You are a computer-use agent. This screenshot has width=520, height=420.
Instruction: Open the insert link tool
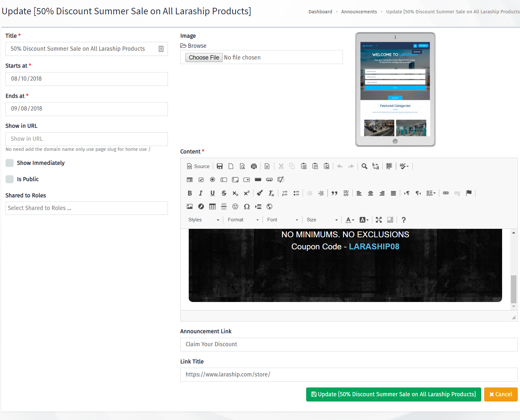pyautogui.click(x=446, y=193)
